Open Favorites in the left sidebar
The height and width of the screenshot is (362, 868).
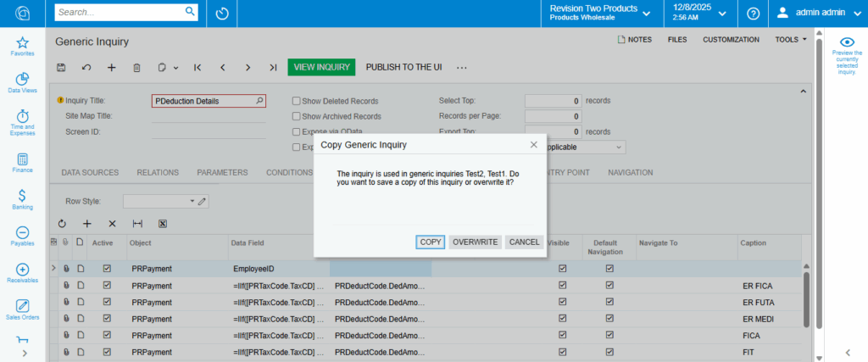coord(23,46)
